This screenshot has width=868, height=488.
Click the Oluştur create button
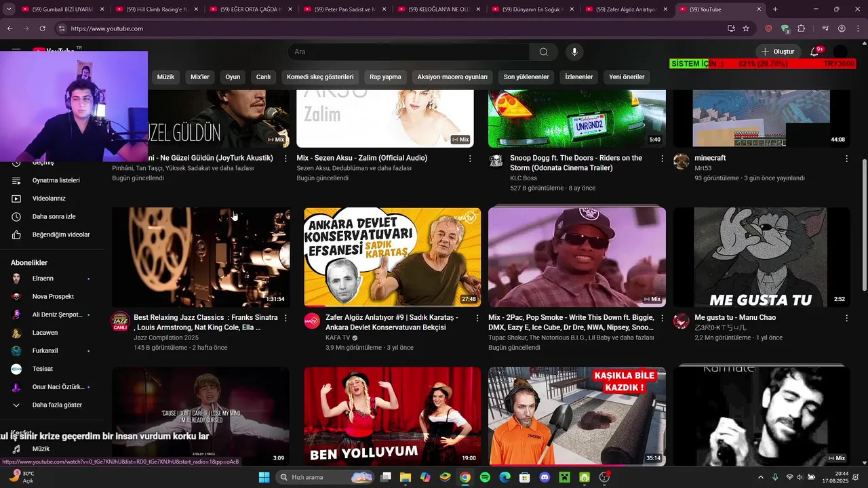point(777,52)
